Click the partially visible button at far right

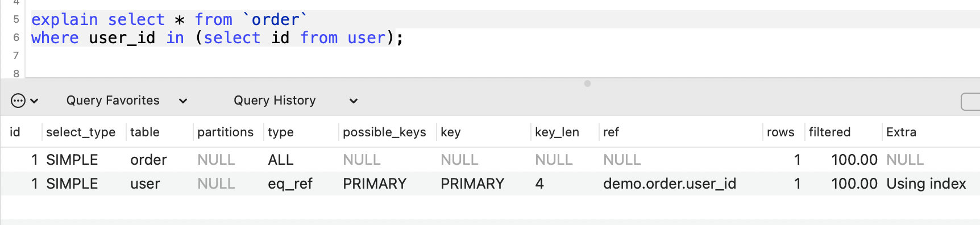click(970, 102)
